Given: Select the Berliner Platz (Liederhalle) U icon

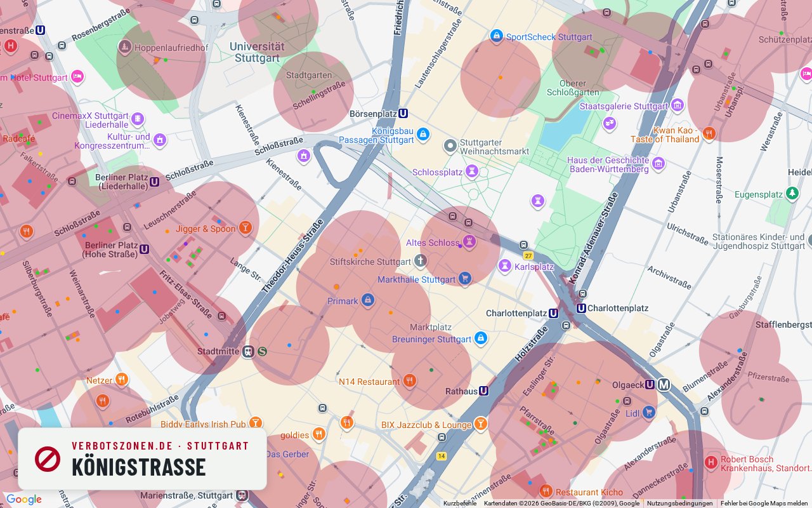Looking at the screenshot, I should [x=154, y=182].
